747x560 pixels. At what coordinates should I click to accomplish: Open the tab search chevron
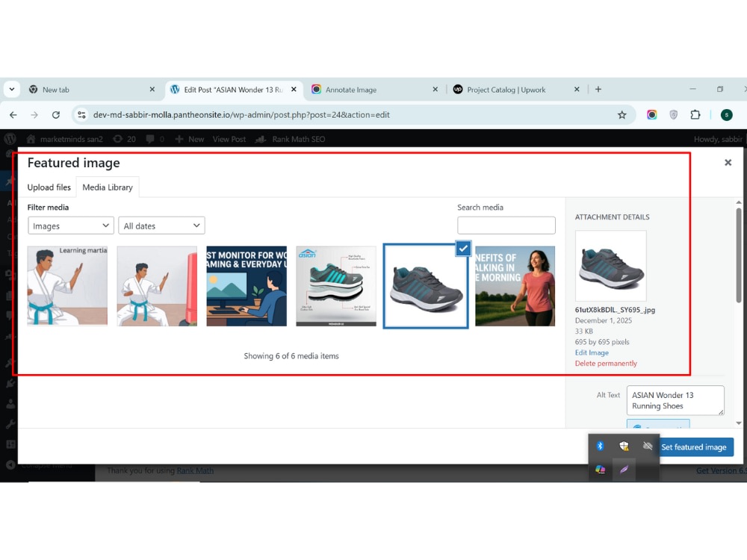click(12, 89)
